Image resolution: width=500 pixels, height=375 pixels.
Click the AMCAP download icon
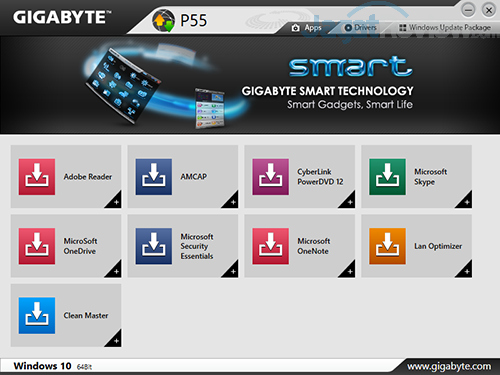pyautogui.click(x=154, y=177)
